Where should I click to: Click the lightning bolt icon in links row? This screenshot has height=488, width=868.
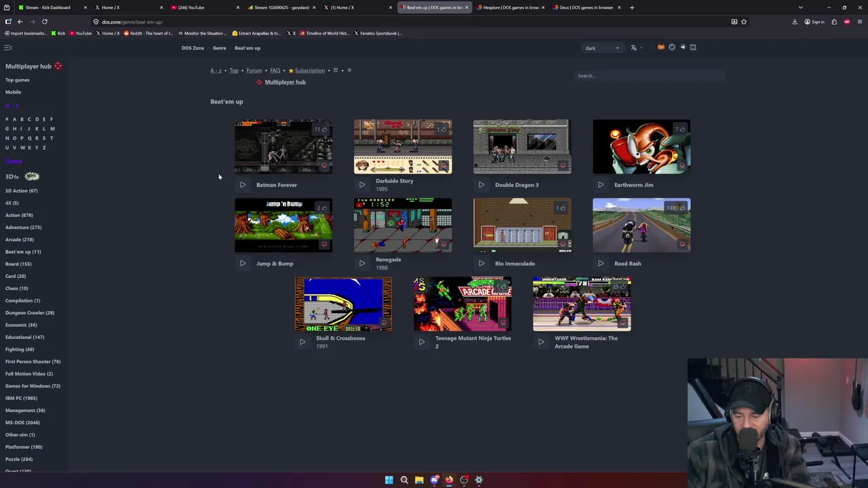click(x=349, y=70)
